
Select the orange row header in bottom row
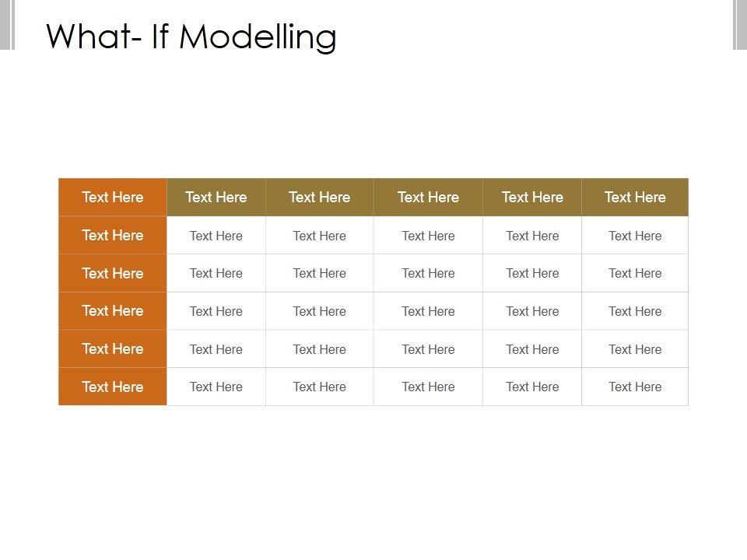click(x=113, y=387)
